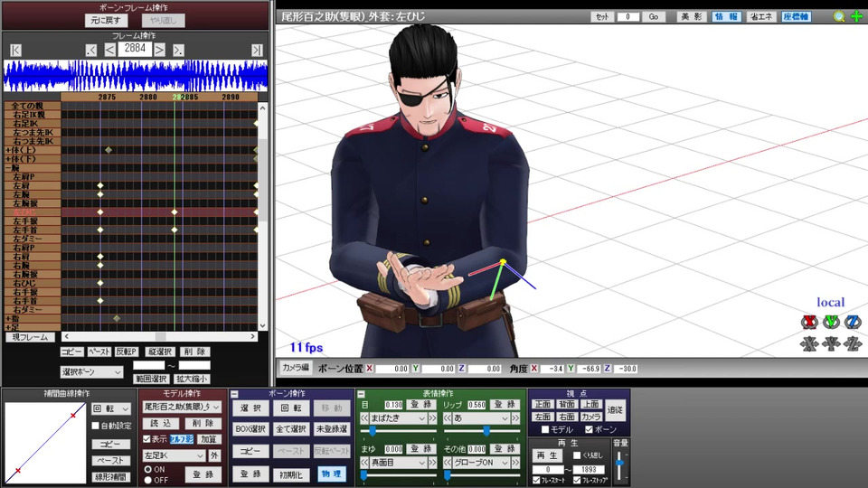
Task: Enable the くり返し repeat checkbox
Action: pyautogui.click(x=577, y=455)
